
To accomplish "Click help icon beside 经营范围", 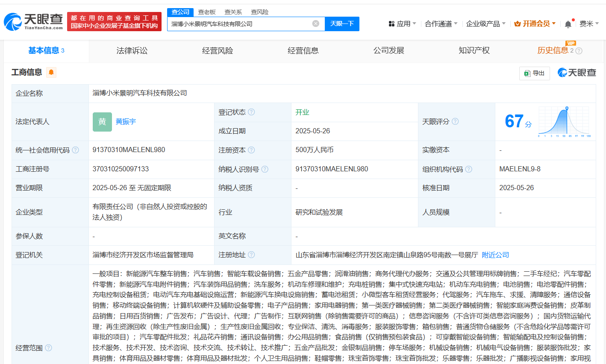I will click(x=48, y=348).
